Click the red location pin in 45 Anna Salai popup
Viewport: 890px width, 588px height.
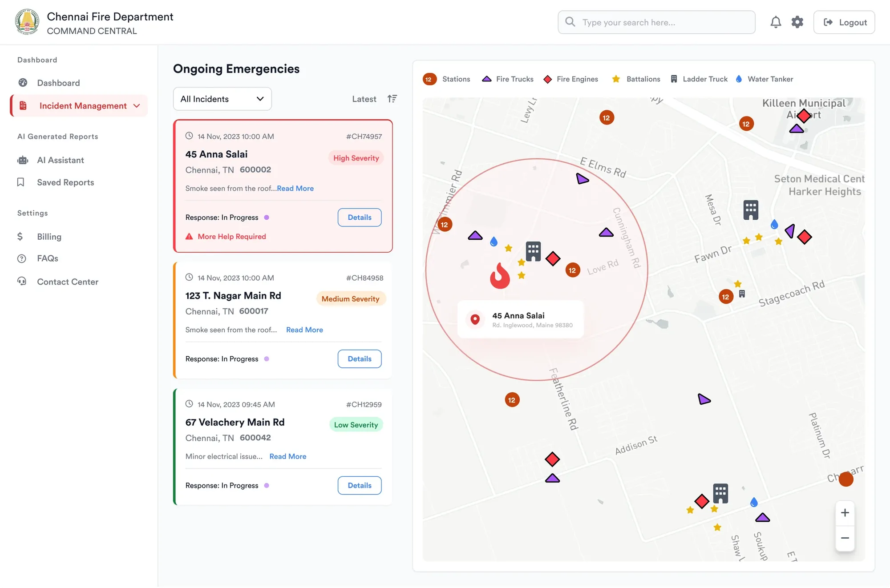tap(475, 319)
